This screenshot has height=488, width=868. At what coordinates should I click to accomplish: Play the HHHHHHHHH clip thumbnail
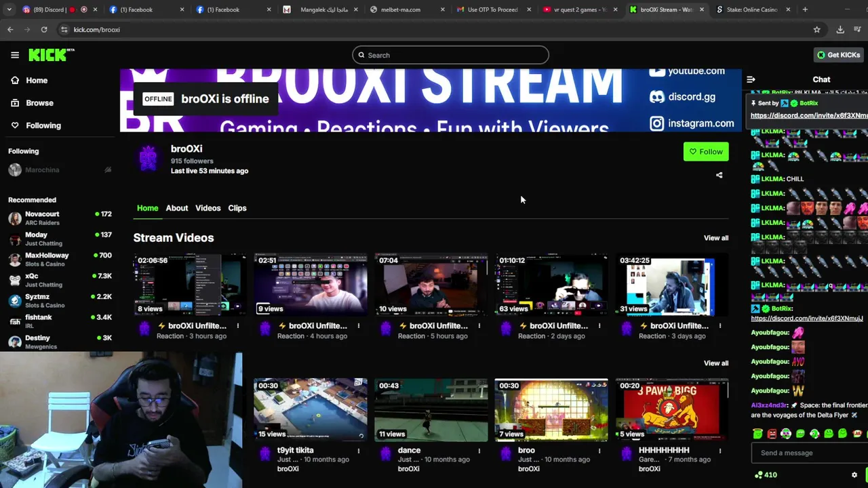click(672, 409)
